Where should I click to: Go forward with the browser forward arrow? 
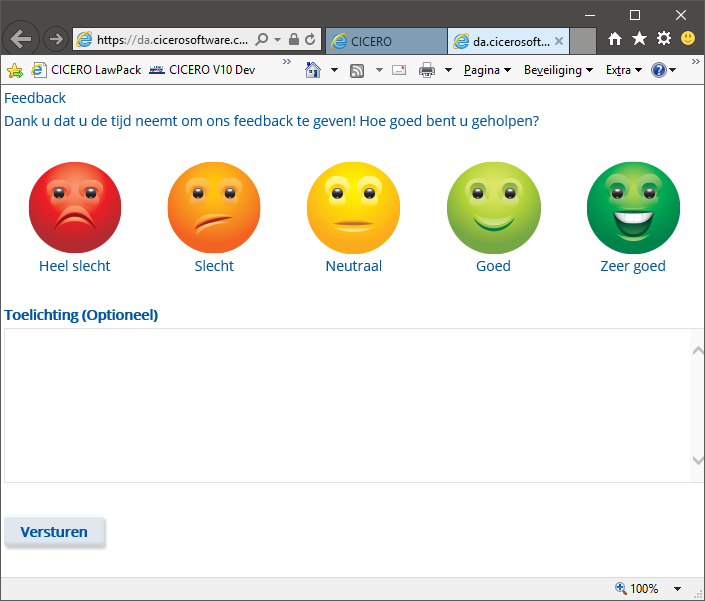(x=56, y=39)
